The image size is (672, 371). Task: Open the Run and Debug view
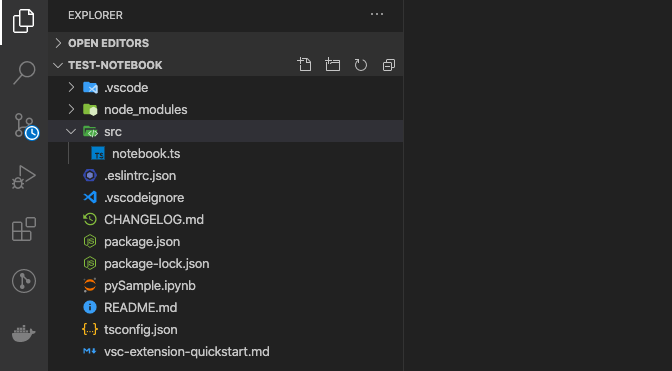(24, 177)
